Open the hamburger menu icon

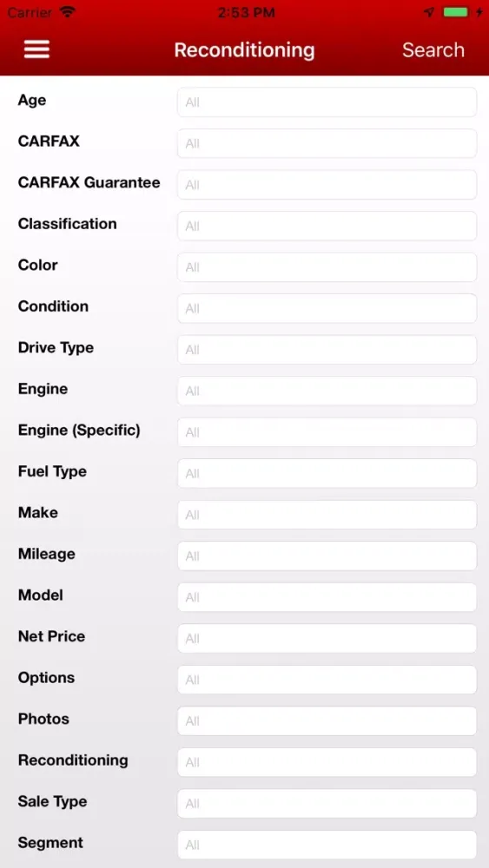pyautogui.click(x=36, y=49)
